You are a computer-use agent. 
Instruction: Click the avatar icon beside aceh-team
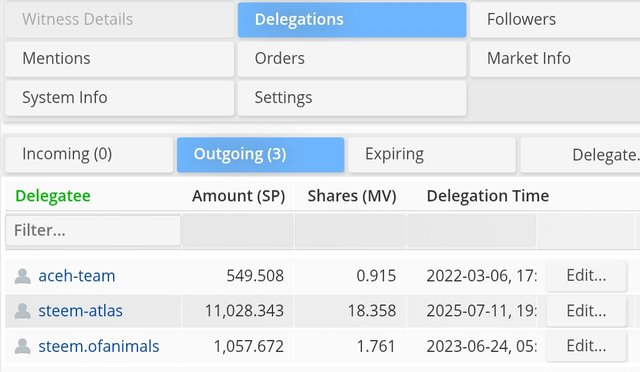click(x=22, y=276)
